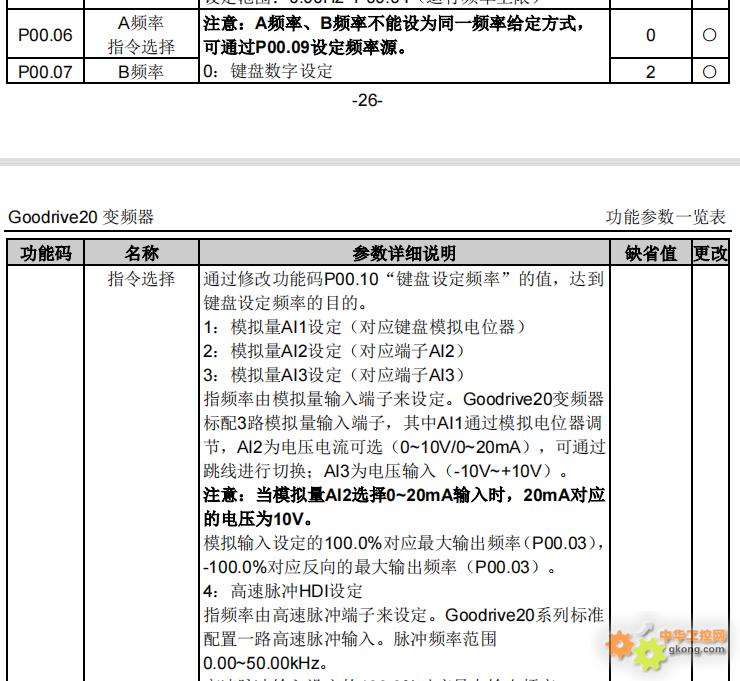Click page header '功能参数一览表'
This screenshot has width=740, height=681.
tap(665, 217)
